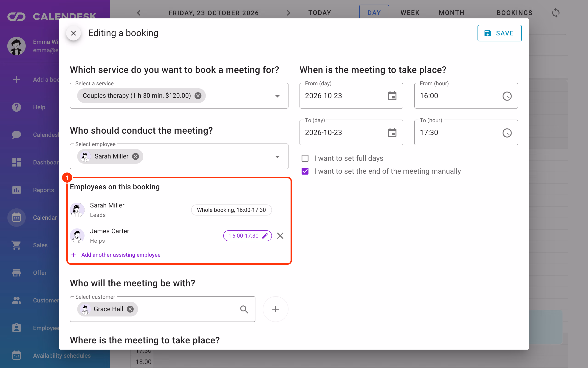Uncheck set end of meeting manually

pos(305,171)
